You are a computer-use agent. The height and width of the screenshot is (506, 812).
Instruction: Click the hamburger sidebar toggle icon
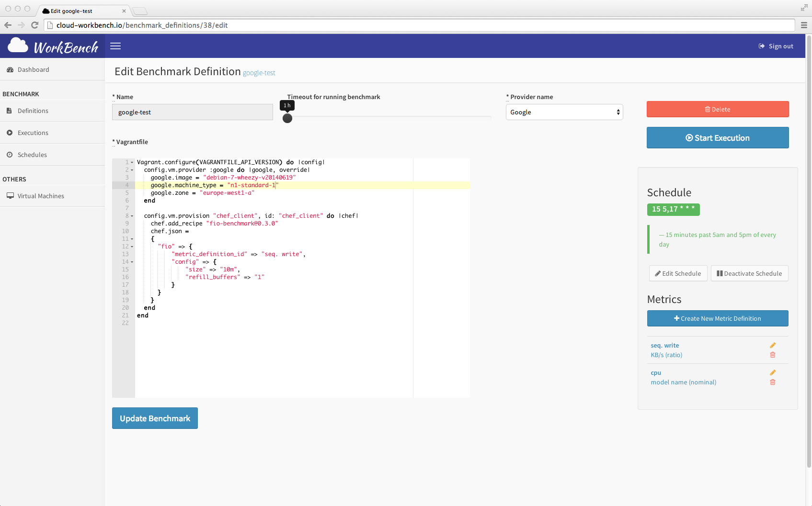115,46
